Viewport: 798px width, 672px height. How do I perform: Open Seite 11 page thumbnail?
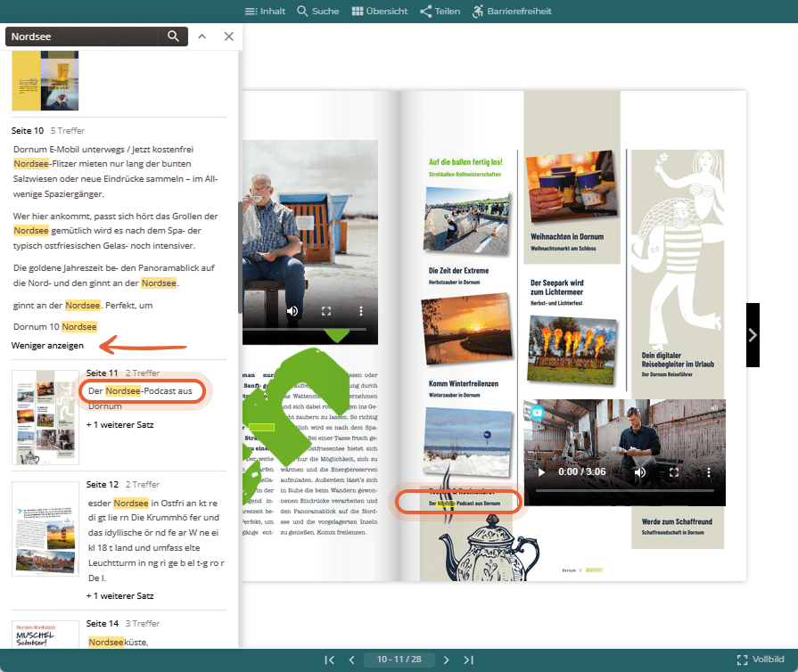pyautogui.click(x=45, y=417)
